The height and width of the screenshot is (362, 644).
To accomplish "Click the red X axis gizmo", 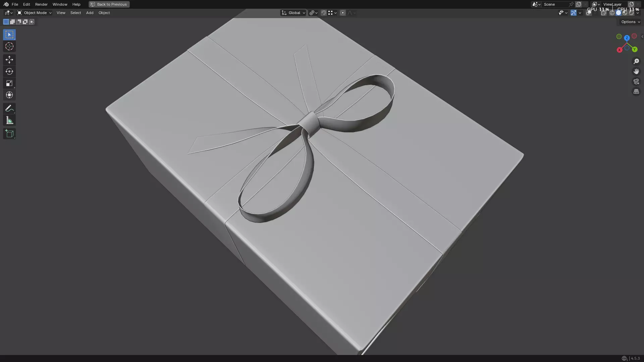I will 619,50.
